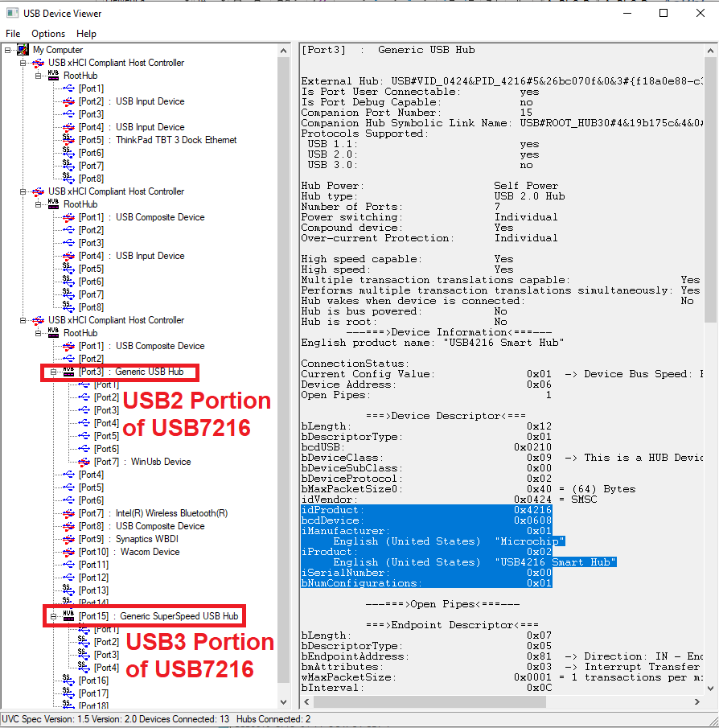Click details horizontal scroll left arrow

306,701
